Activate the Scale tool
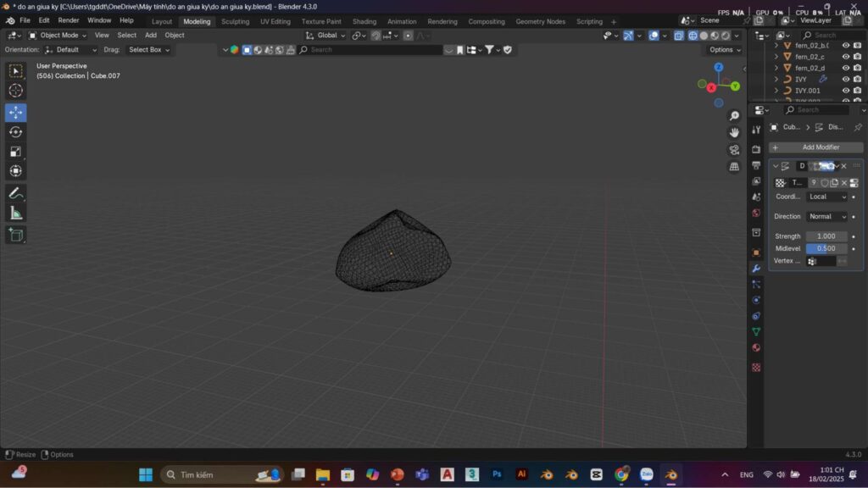 tap(15, 152)
